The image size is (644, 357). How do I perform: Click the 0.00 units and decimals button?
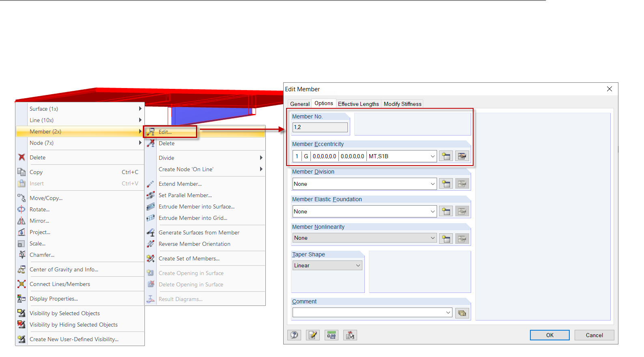[332, 335]
